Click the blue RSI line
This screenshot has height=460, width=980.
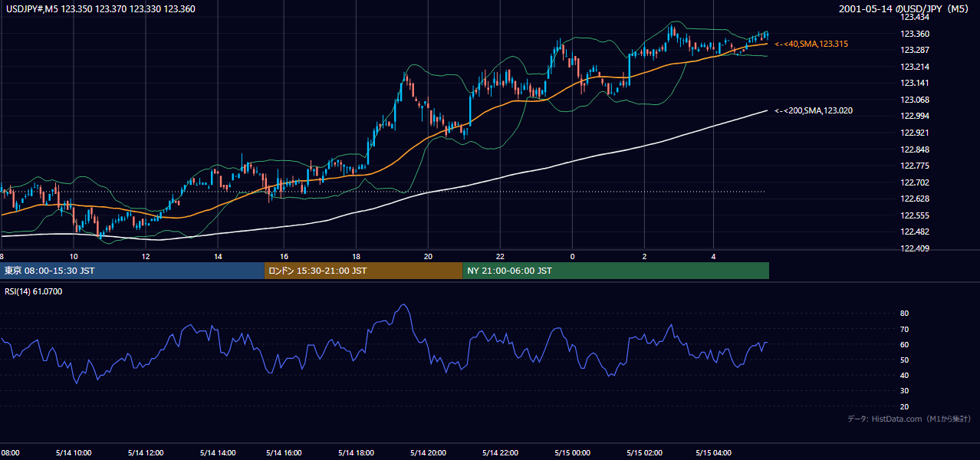383,323
